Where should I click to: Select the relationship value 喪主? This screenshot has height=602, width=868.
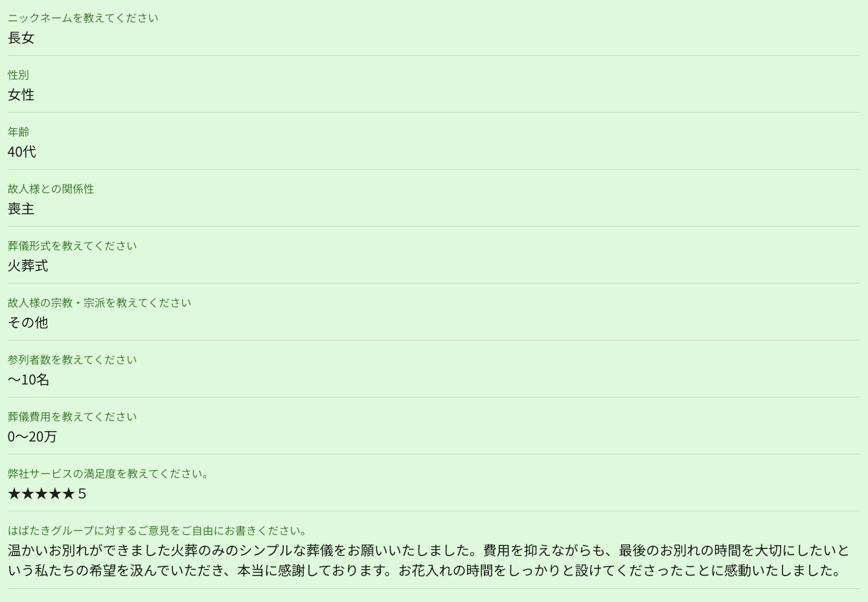21,209
